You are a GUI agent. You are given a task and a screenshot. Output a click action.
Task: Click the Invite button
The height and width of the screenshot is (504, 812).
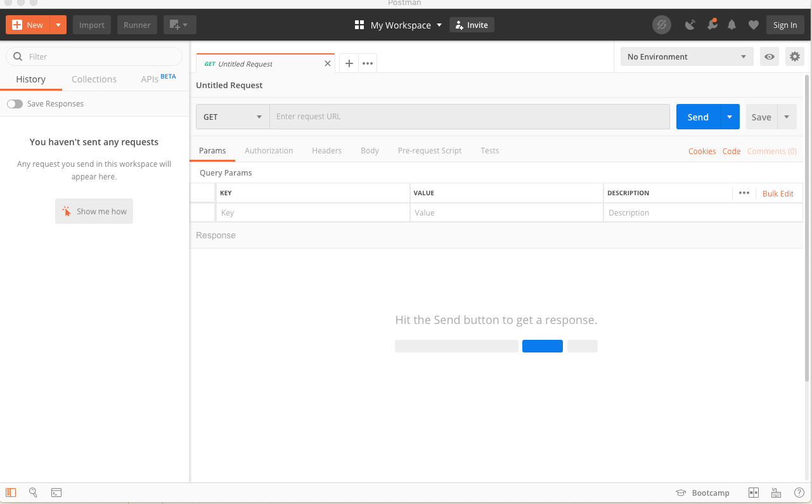[472, 25]
